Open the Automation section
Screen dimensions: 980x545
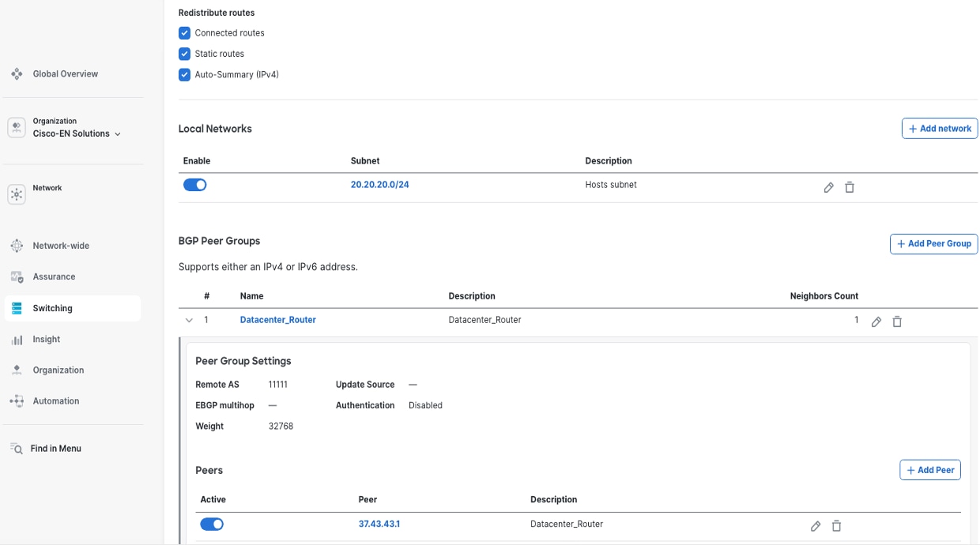tap(55, 400)
